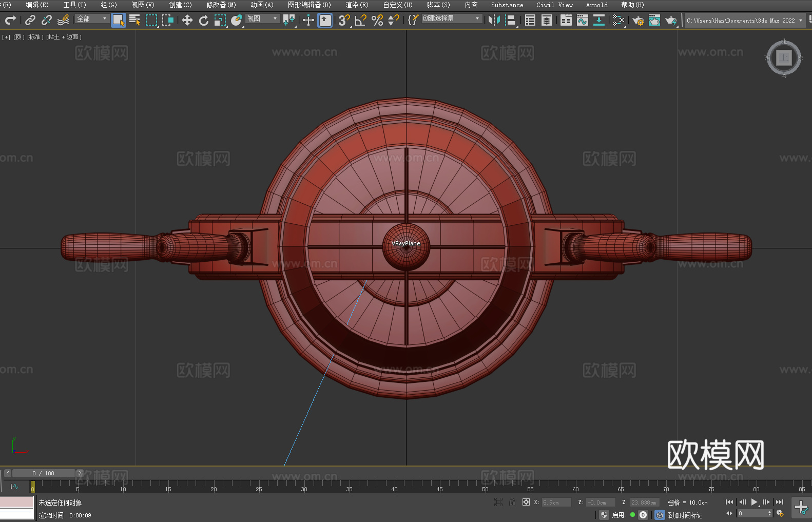Toggle the 3D snaps button
Viewport: 812px width, 522px height.
[x=344, y=20]
